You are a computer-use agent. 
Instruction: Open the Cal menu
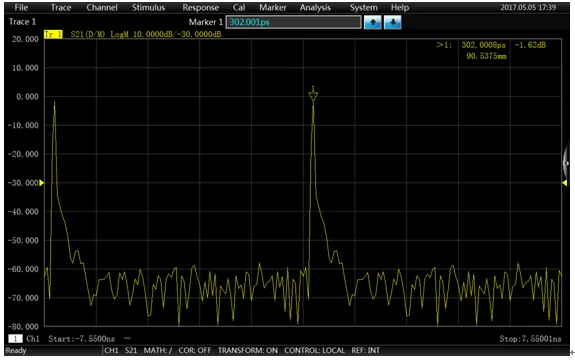pyautogui.click(x=239, y=7)
